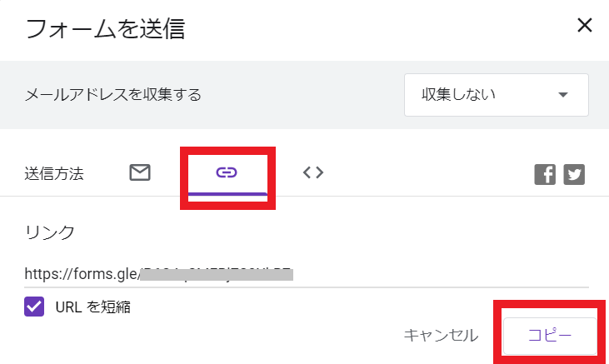Click the キャンセル button
The height and width of the screenshot is (364, 609).
click(442, 335)
